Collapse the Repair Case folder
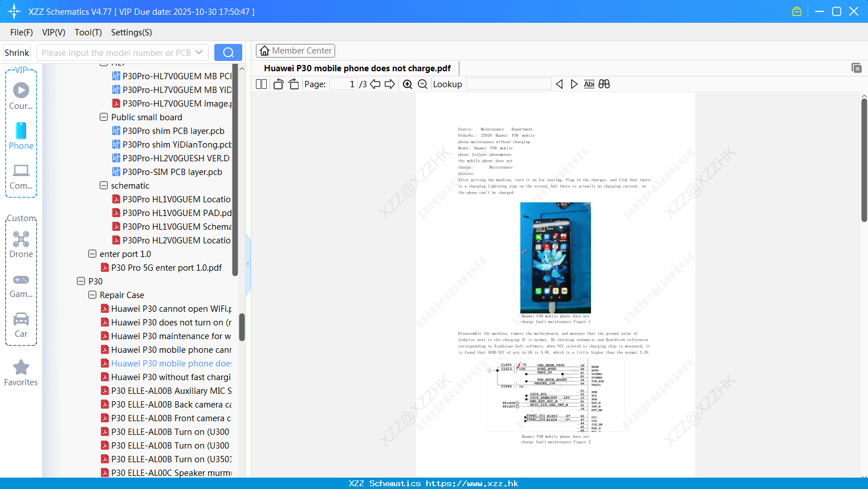Image resolution: width=868 pixels, height=489 pixels. pyautogui.click(x=92, y=295)
